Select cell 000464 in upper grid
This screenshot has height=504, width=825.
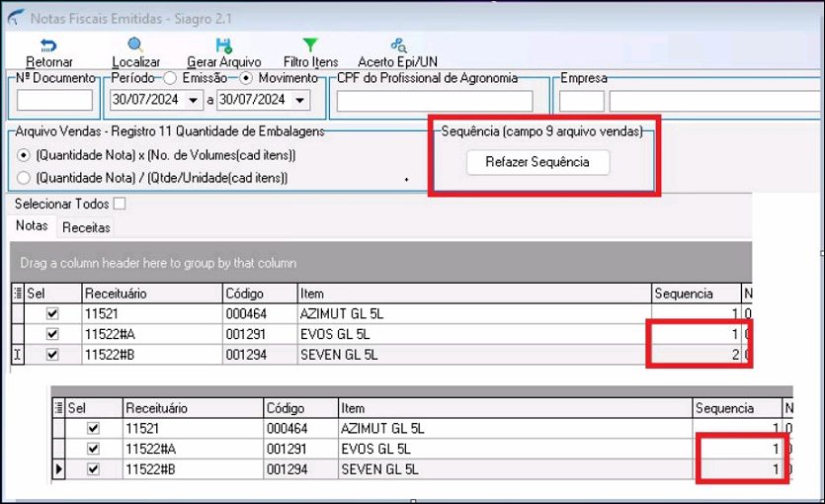pos(260,313)
